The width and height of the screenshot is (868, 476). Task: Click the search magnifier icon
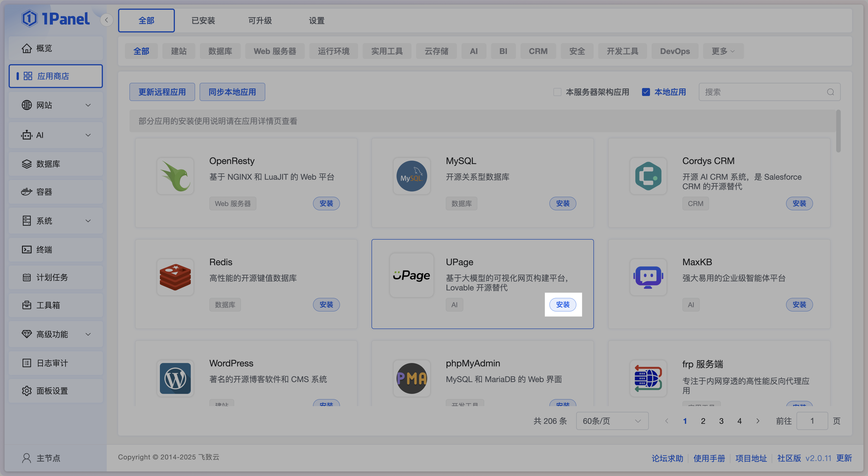830,92
